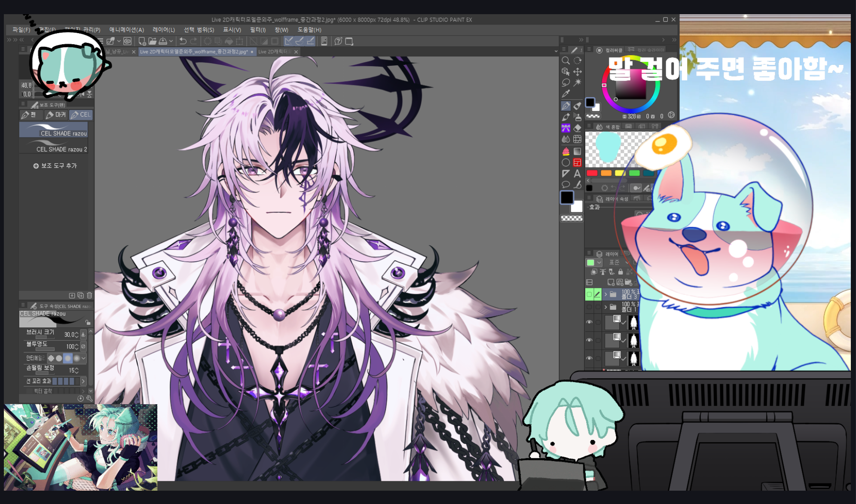Click 보조 도구 추가 to add a sub tool
Screen dimensions: 856x504
55,166
